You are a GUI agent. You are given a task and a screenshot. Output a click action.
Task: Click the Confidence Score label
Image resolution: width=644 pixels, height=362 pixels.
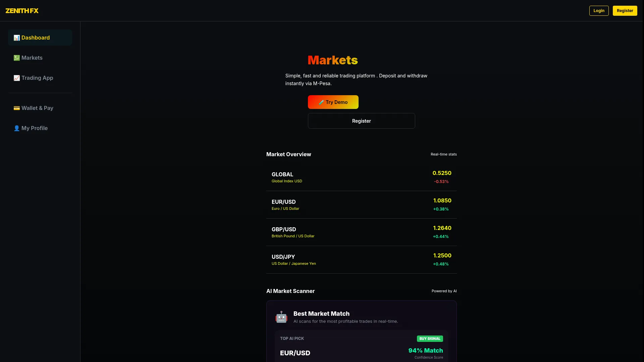pyautogui.click(x=429, y=358)
